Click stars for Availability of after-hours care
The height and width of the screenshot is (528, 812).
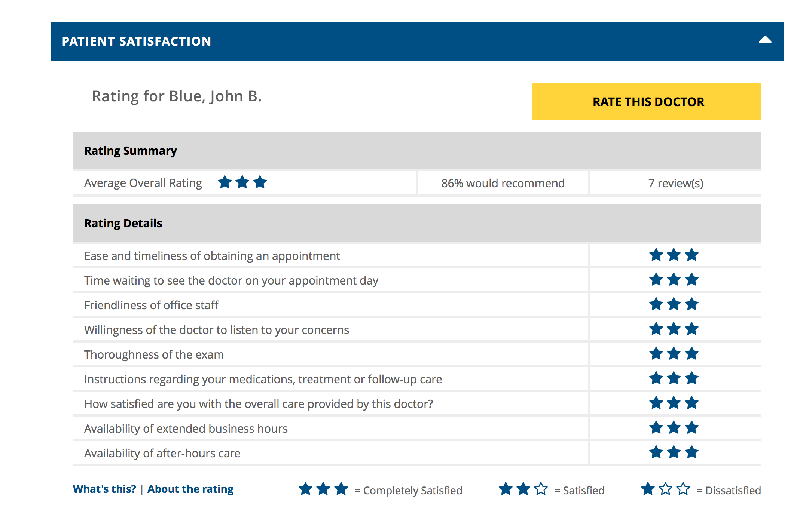tap(674, 452)
